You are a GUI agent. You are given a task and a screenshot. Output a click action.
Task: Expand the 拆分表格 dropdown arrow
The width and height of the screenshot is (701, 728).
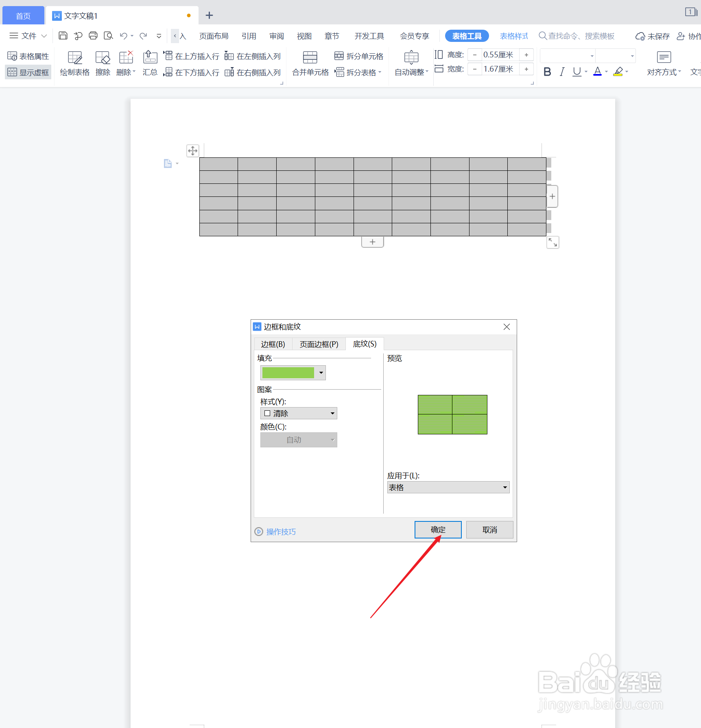pos(380,72)
